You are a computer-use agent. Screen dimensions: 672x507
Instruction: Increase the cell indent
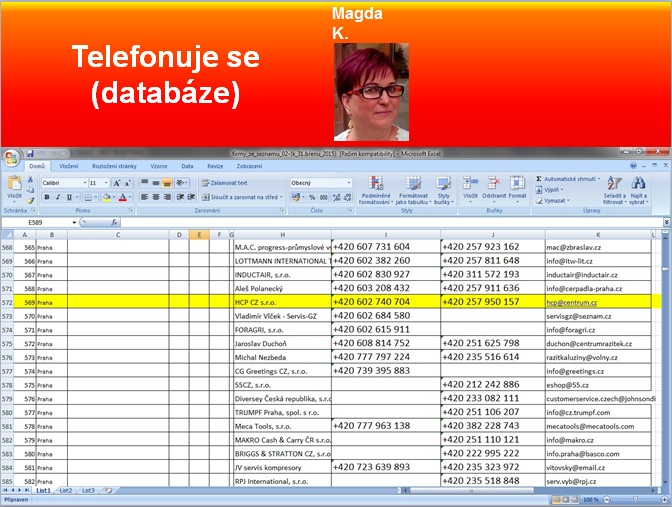pyautogui.click(x=191, y=197)
